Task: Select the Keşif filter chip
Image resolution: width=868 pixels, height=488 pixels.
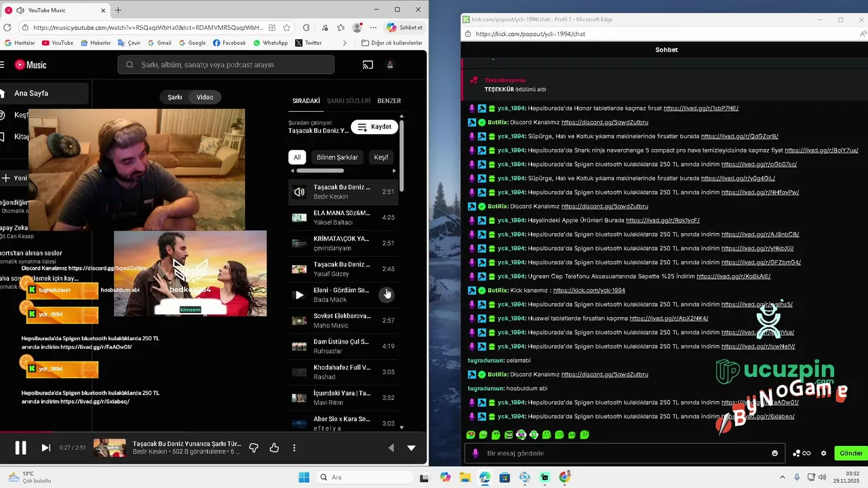Action: click(x=381, y=157)
